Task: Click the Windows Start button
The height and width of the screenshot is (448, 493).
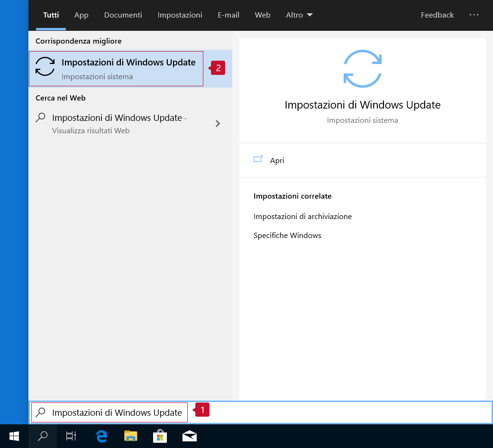Action: tap(14, 436)
